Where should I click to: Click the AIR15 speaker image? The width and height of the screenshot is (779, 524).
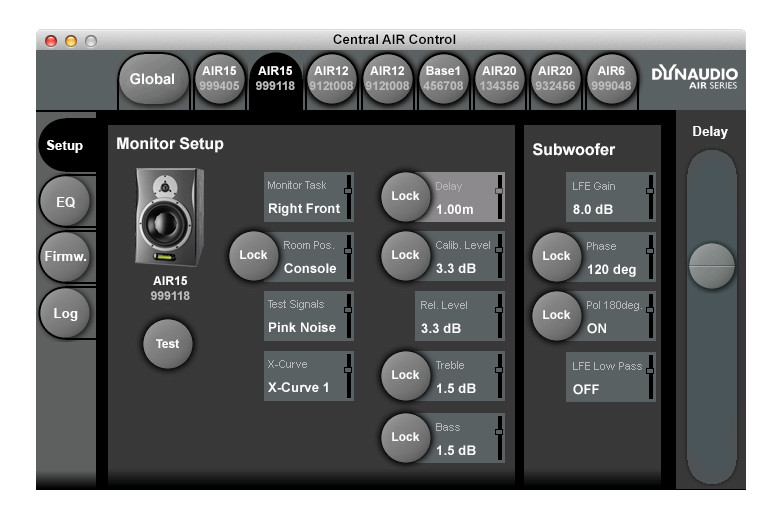169,217
